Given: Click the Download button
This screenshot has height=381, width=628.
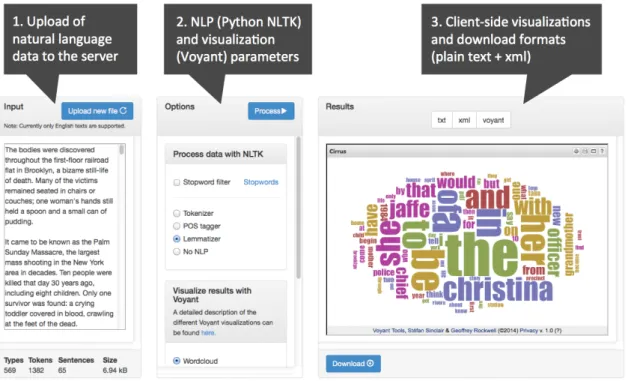Looking at the screenshot, I should (353, 363).
